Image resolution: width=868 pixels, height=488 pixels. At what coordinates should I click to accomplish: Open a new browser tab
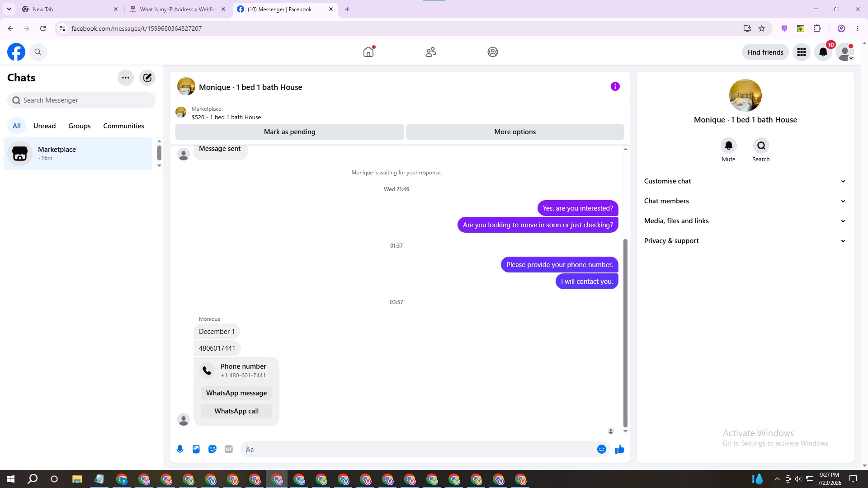(x=347, y=9)
